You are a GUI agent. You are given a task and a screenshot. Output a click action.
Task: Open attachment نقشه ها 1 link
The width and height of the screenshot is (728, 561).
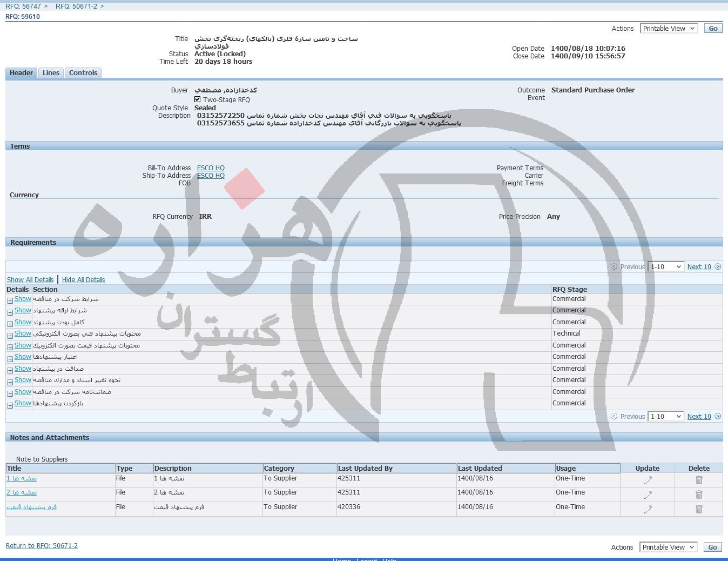tap(22, 478)
